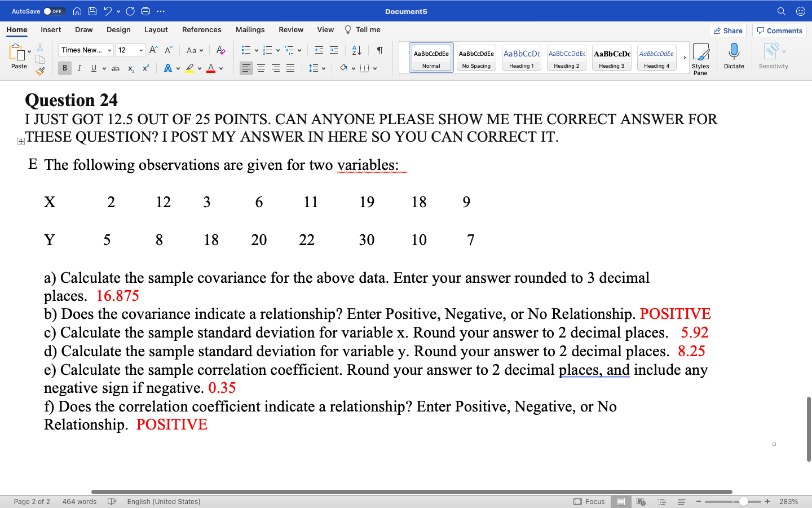The width and height of the screenshot is (812, 508).
Task: Toggle superscript formatting
Action: [145, 68]
